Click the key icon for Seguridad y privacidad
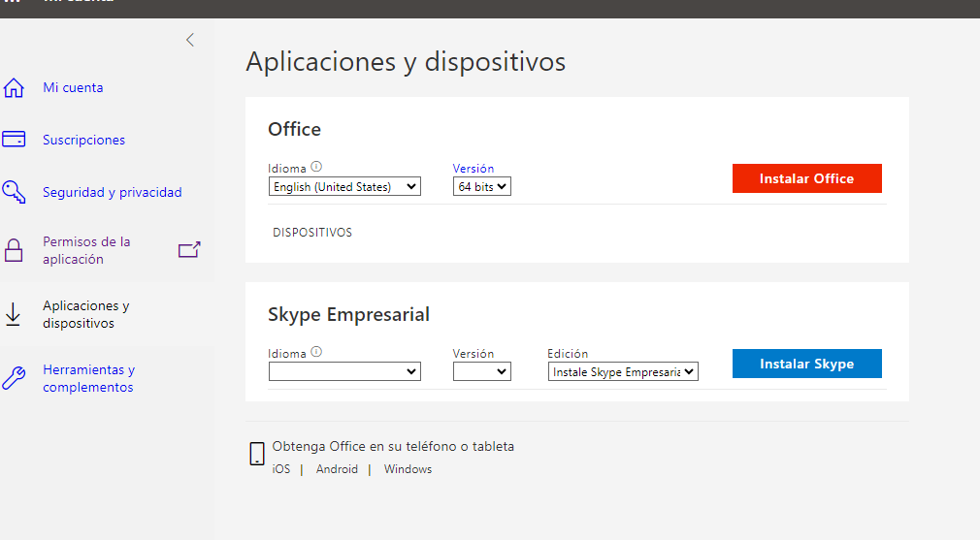This screenshot has width=980, height=540. click(x=14, y=192)
